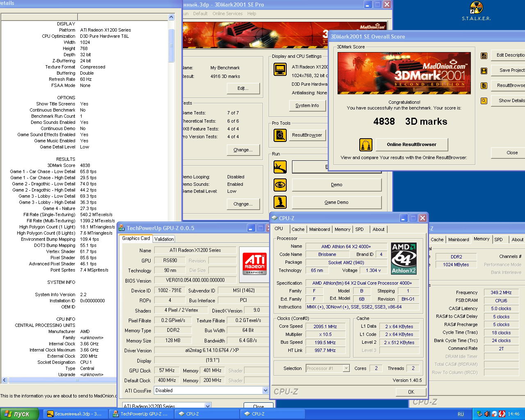The width and height of the screenshot is (525, 420).
Task: Click the joystick icon beside Game Demo
Action: [280, 202]
